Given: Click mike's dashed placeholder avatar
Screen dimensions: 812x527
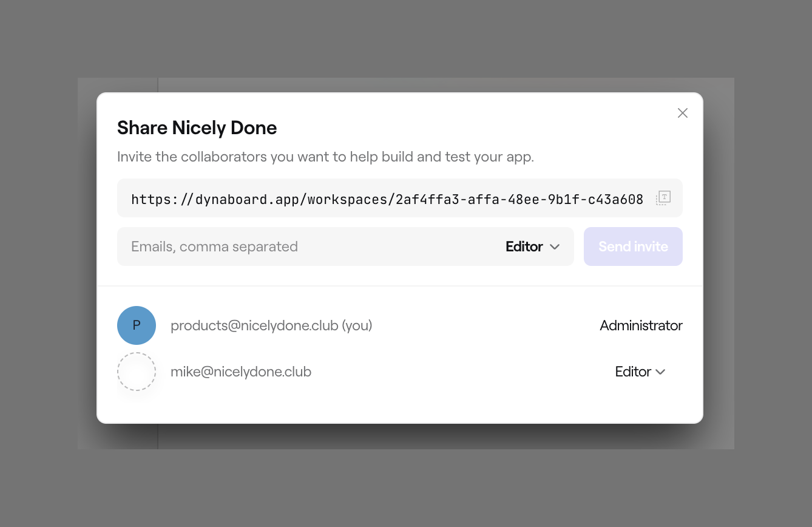Looking at the screenshot, I should (137, 372).
